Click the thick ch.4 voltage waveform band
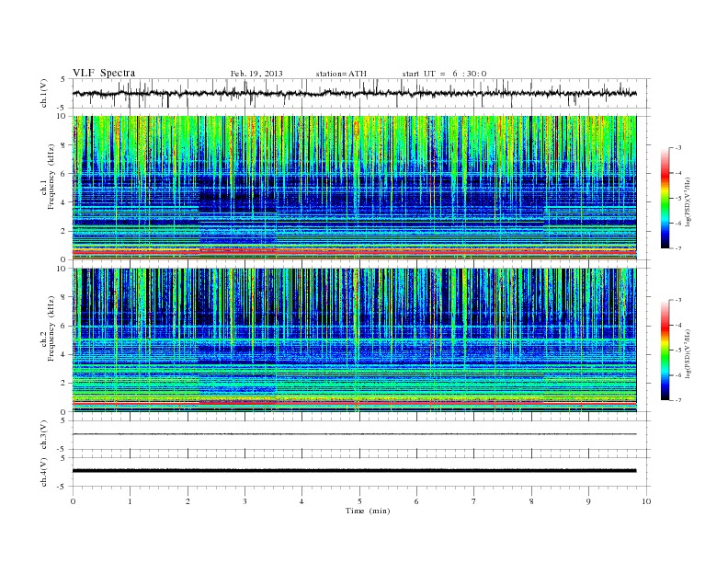The image size is (728, 563). (355, 471)
